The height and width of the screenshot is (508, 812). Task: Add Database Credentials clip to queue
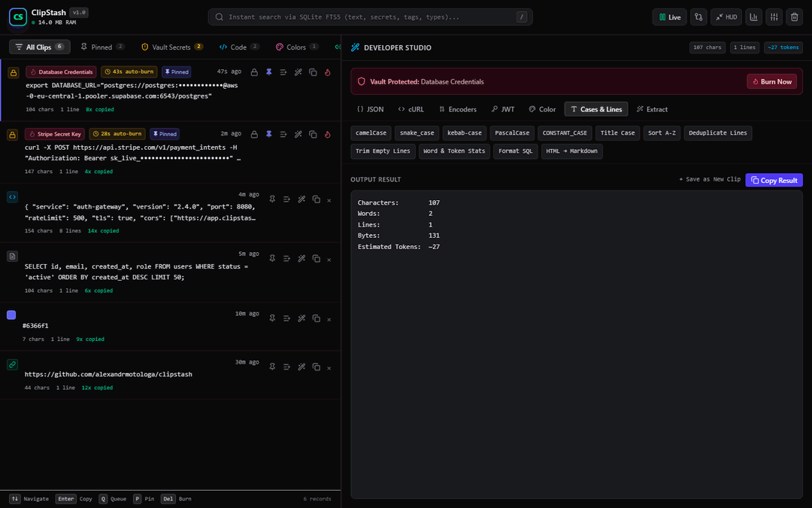[x=283, y=72]
